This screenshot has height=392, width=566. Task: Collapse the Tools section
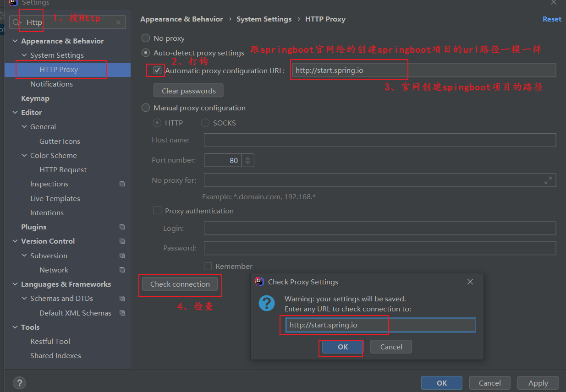(x=15, y=327)
